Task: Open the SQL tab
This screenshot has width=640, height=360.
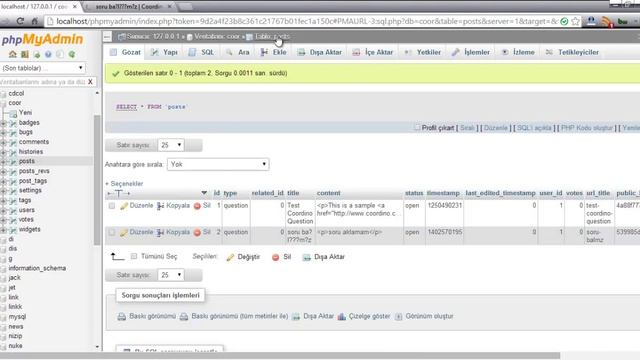Action: pyautogui.click(x=201, y=52)
